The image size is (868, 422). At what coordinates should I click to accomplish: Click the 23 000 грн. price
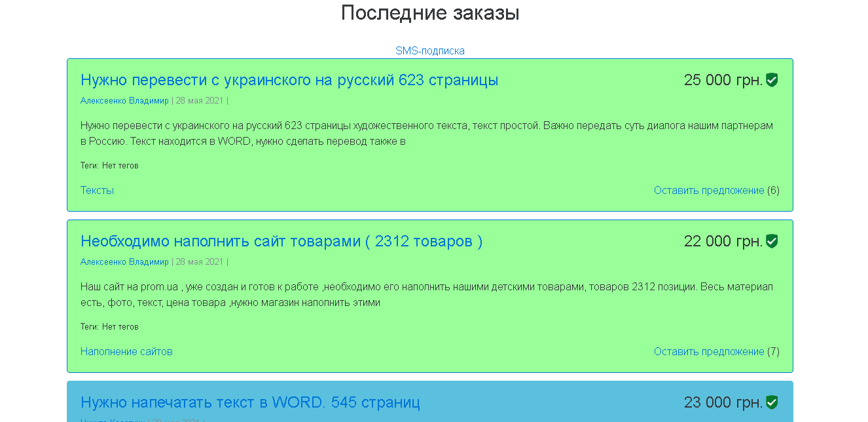click(x=723, y=402)
